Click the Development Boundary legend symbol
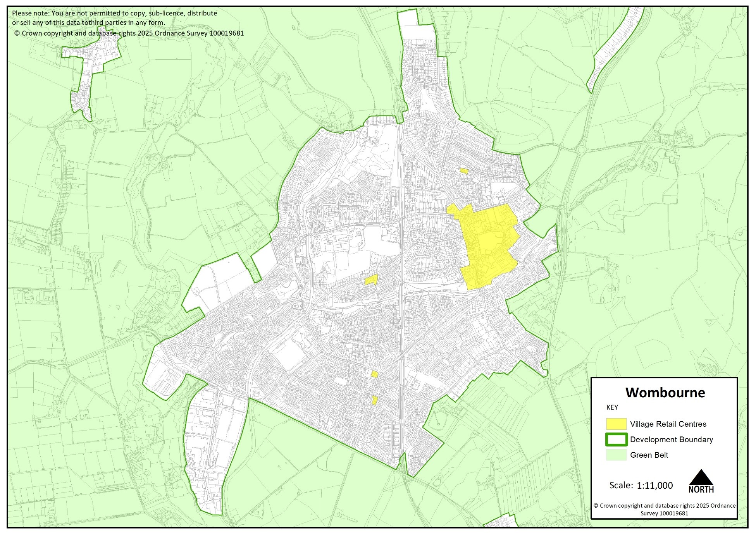This screenshot has width=756, height=534. (616, 440)
